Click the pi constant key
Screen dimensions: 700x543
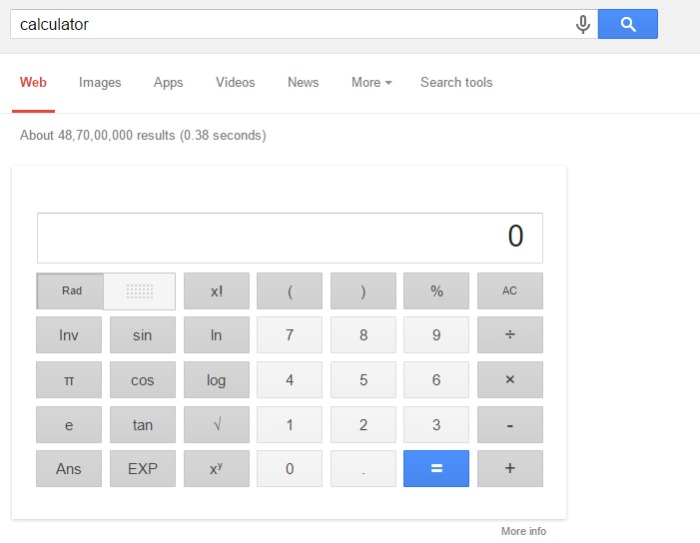(69, 380)
